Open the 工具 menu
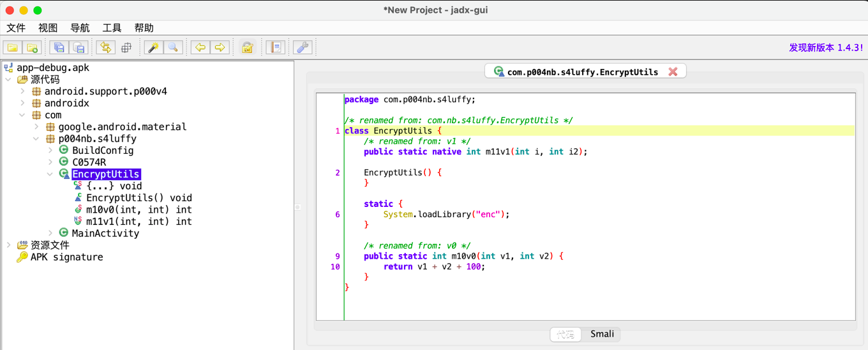Screen dimensions: 868x350 [x=112, y=28]
